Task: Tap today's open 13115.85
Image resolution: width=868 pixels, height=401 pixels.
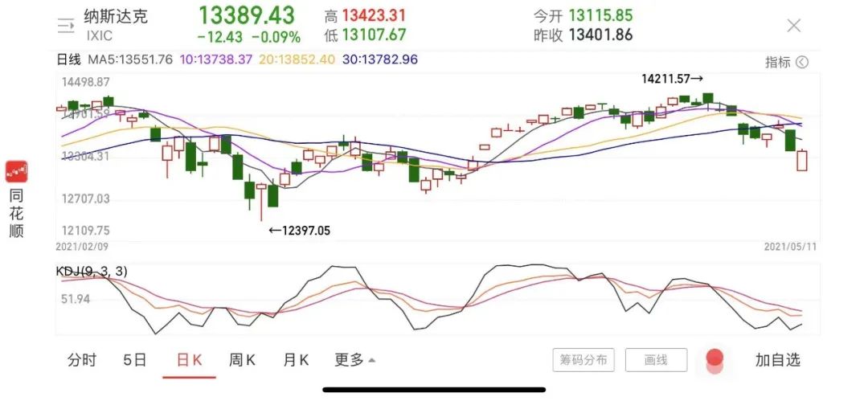Action: pyautogui.click(x=600, y=15)
